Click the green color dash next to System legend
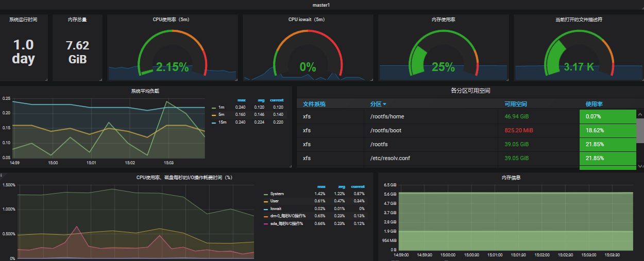 coord(266,194)
